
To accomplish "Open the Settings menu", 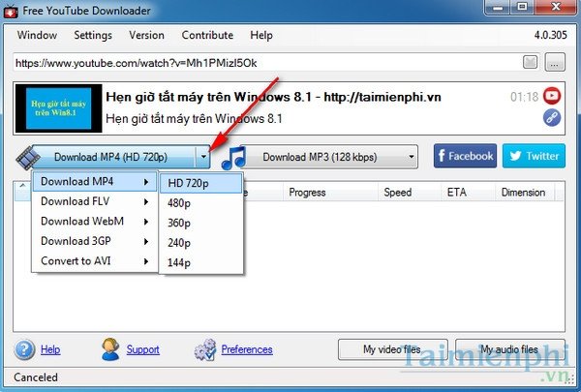I will coord(93,35).
